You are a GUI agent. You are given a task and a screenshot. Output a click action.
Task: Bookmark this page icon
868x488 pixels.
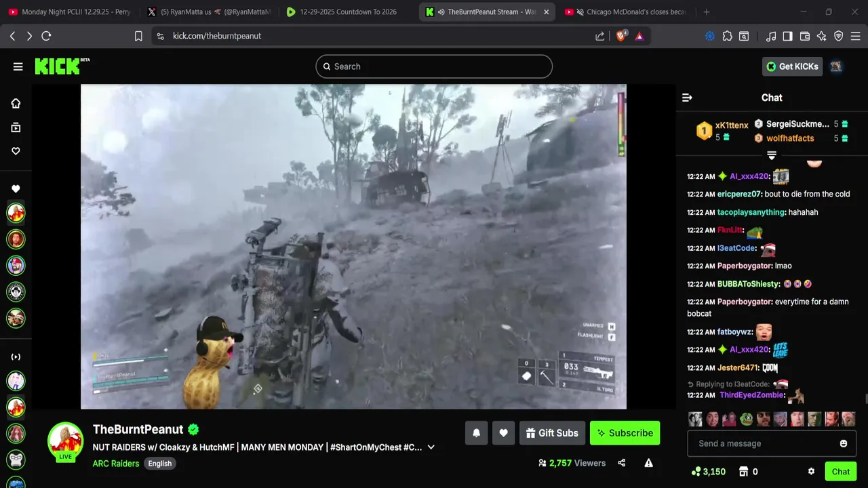point(138,36)
